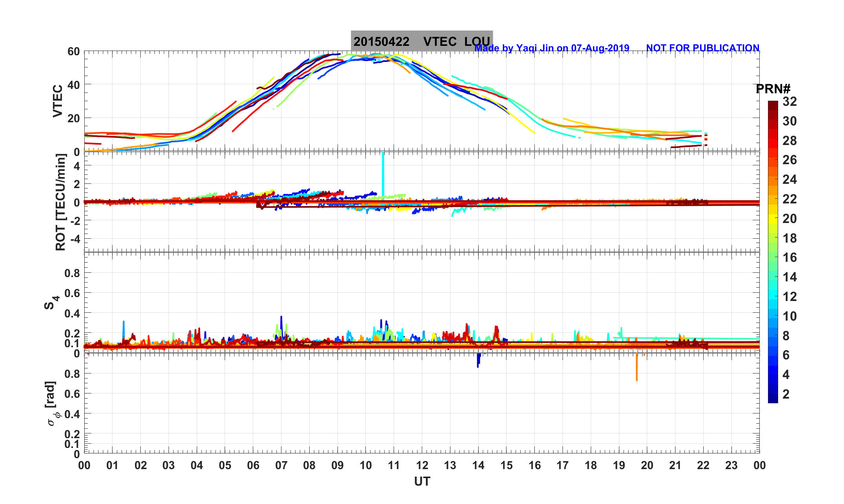Click the tall cyan ROT spike
Viewport: 844px width, 504px height.
(383, 172)
